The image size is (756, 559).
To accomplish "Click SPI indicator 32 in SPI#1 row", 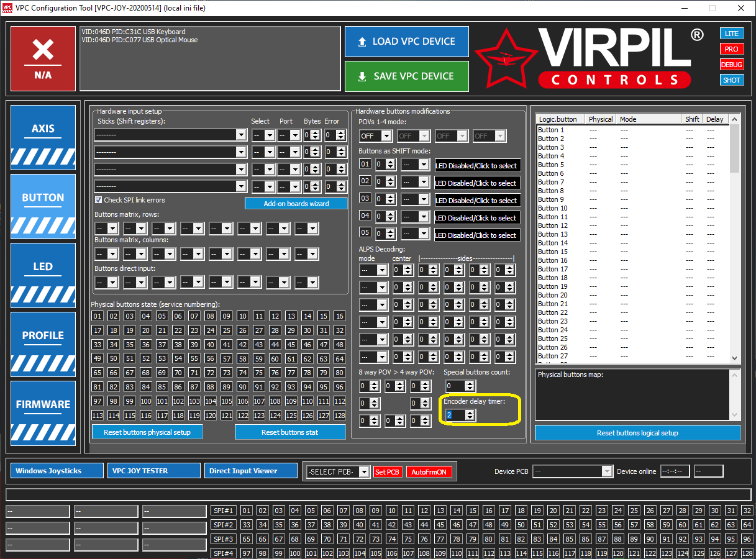I will [747, 511].
